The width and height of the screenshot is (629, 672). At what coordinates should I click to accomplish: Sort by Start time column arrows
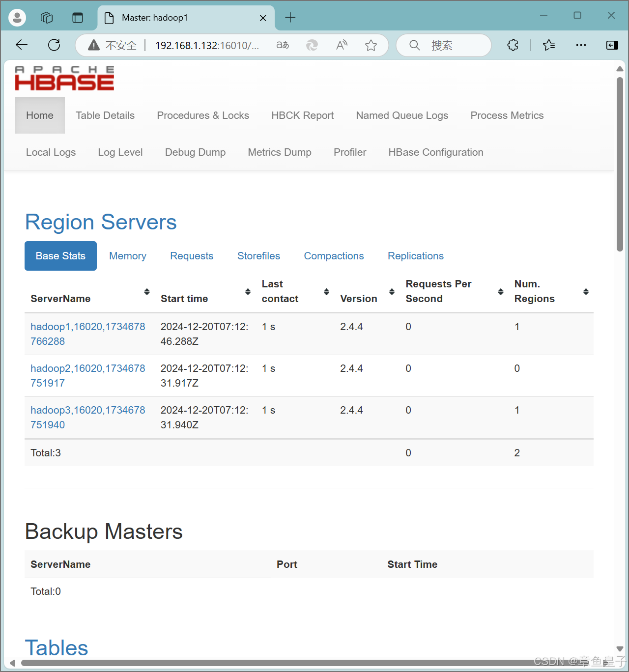248,292
